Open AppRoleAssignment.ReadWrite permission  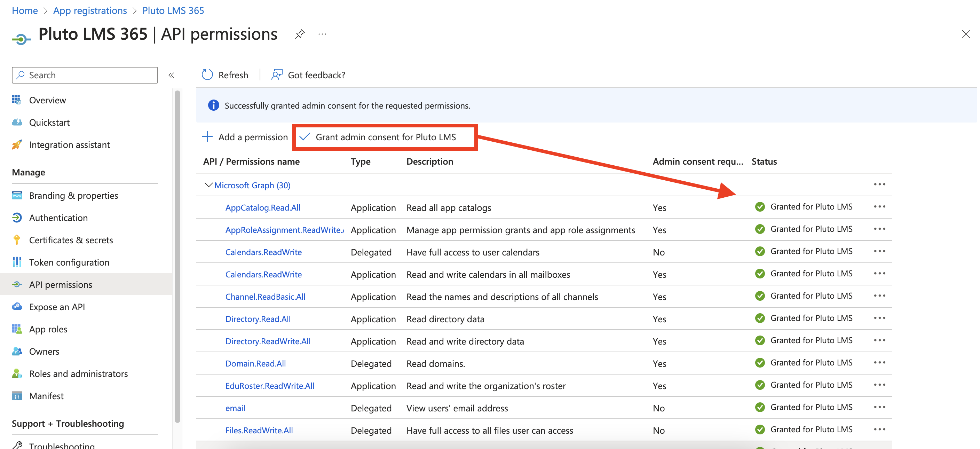tap(284, 230)
